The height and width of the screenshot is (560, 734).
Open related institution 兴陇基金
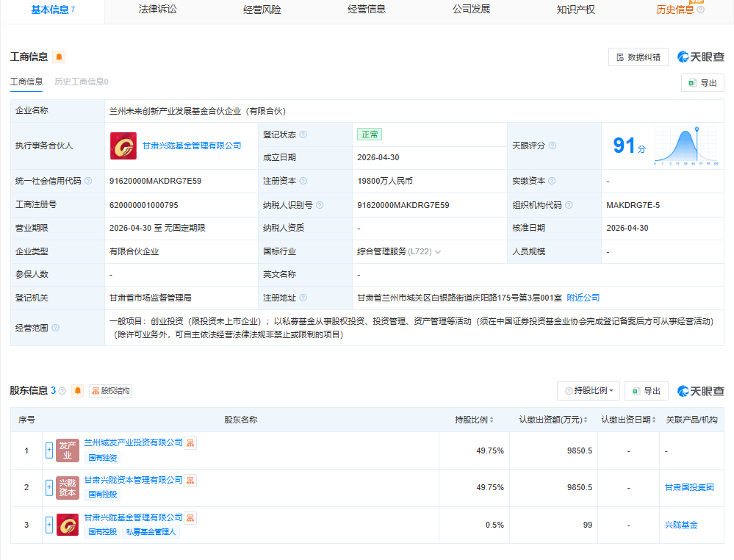click(681, 525)
